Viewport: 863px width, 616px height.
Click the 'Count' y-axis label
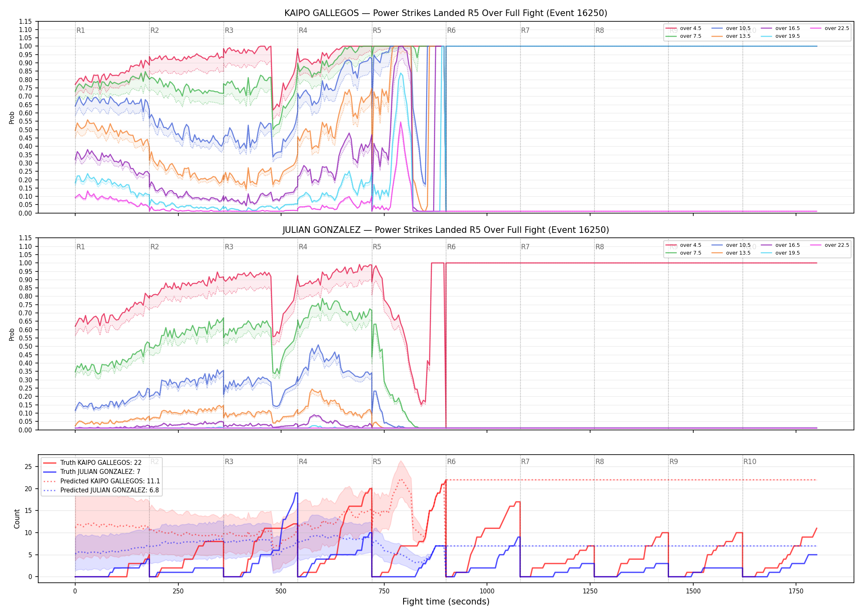(17, 519)
